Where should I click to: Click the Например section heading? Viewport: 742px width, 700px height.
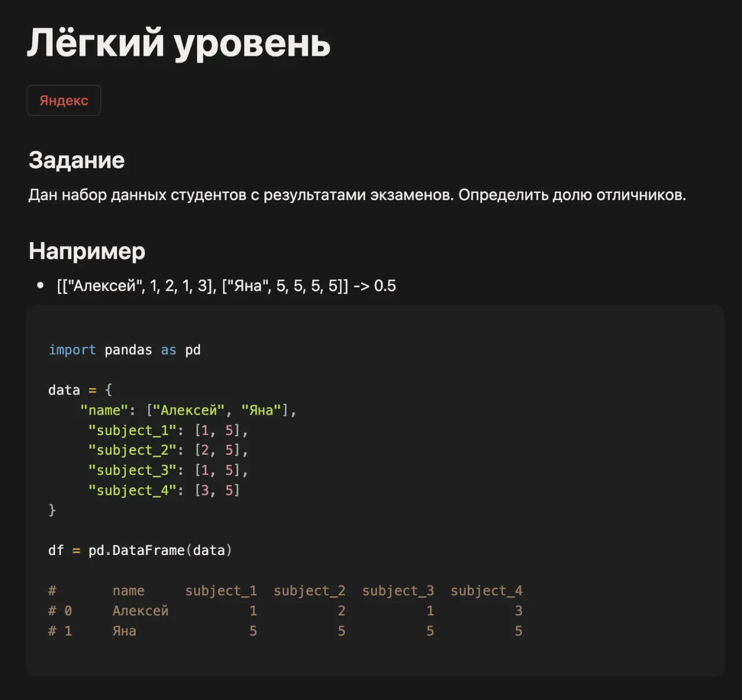coord(86,251)
